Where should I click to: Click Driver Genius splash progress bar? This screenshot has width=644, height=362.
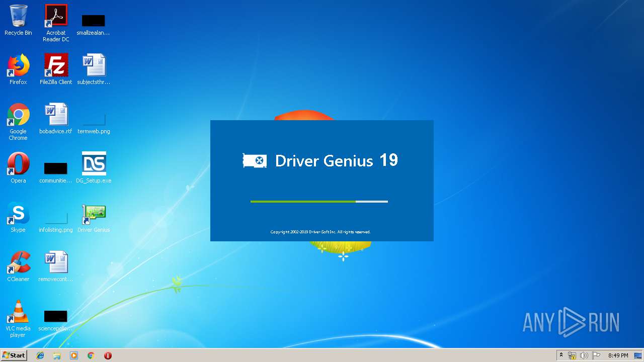[319, 202]
